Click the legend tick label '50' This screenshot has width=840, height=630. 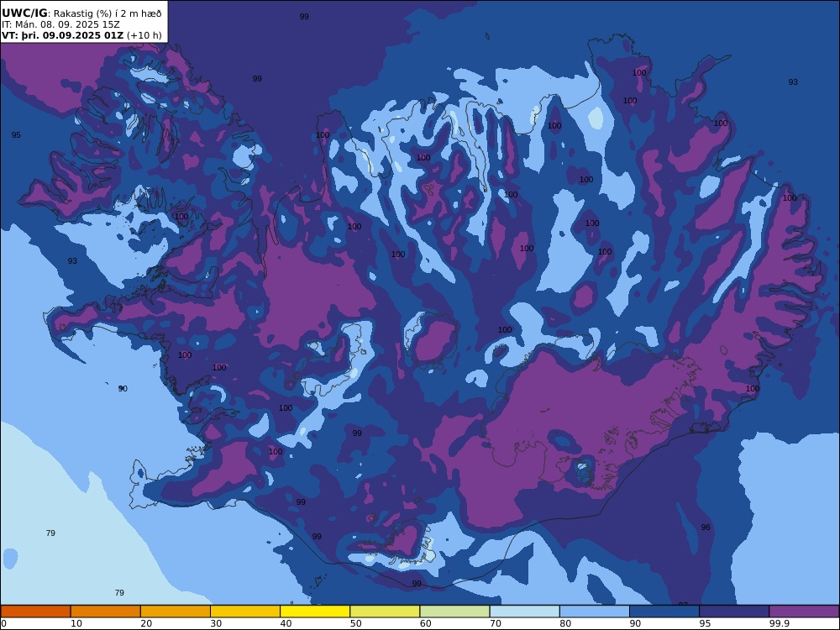(x=355, y=623)
